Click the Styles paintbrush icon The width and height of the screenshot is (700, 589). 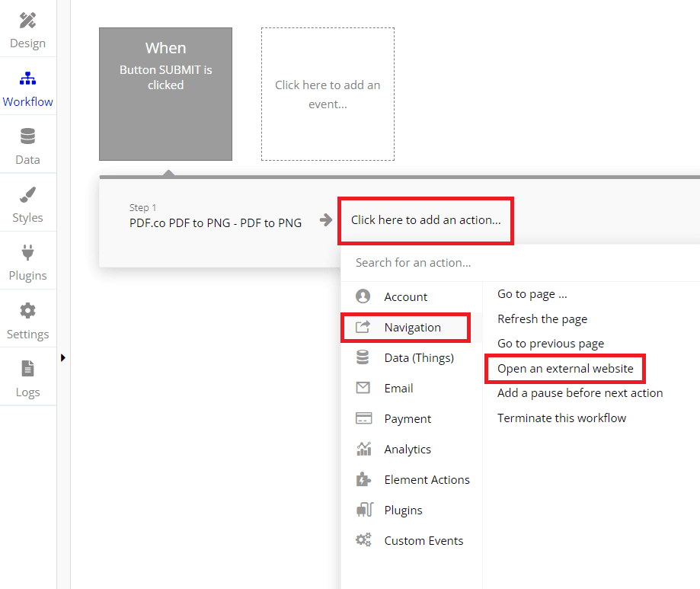click(x=27, y=195)
